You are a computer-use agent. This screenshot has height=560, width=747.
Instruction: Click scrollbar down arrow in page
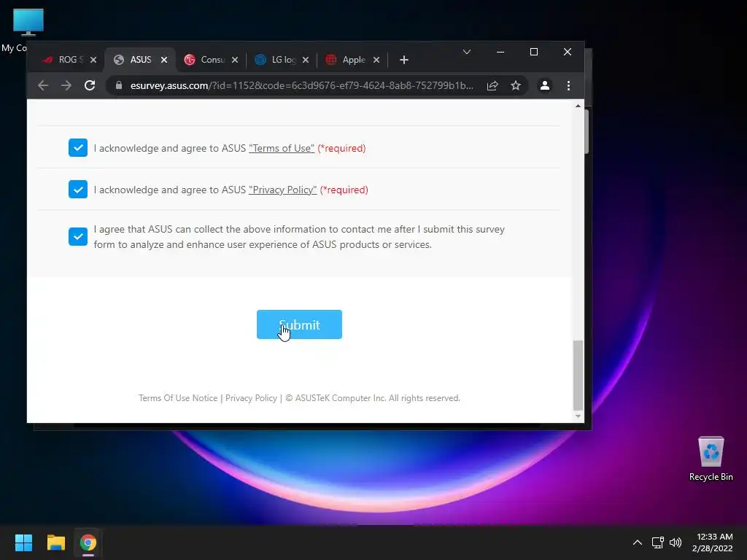coord(578,416)
